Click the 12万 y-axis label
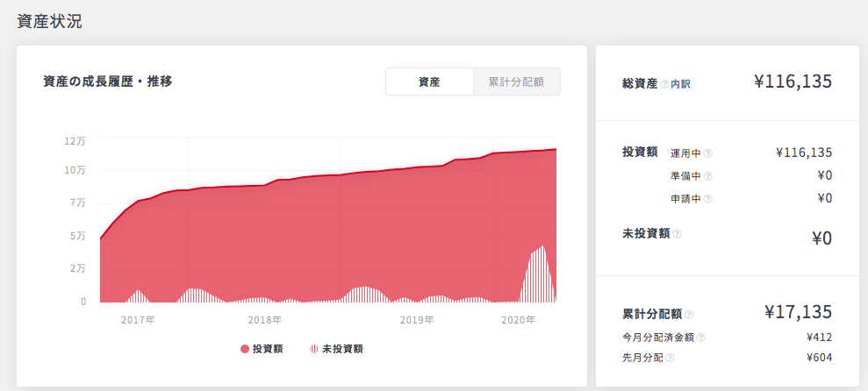 click(x=75, y=141)
